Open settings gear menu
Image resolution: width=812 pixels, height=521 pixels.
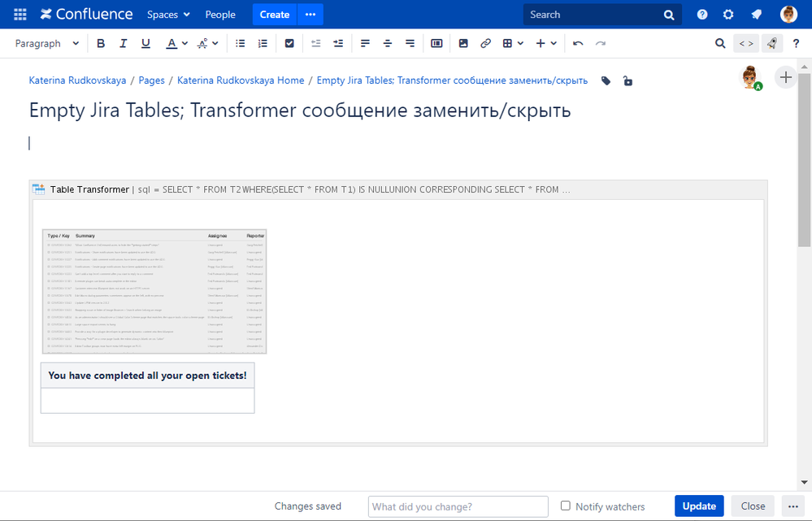point(728,15)
